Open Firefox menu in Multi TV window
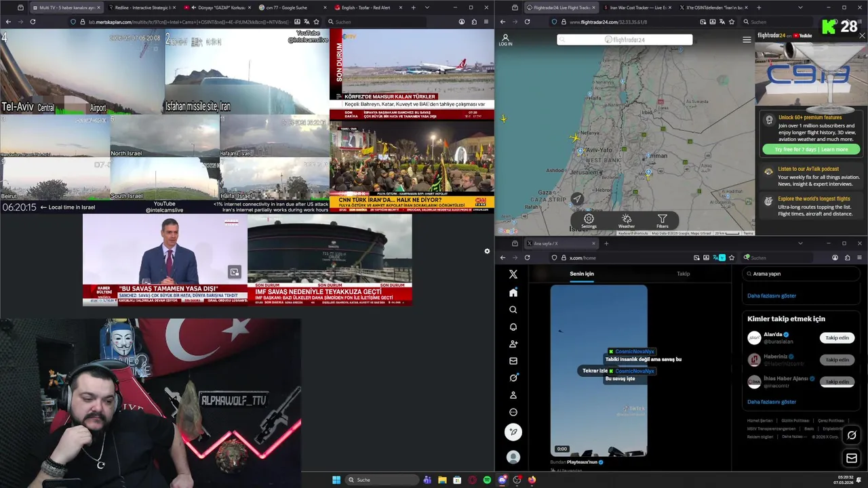The image size is (868, 488). tap(486, 22)
